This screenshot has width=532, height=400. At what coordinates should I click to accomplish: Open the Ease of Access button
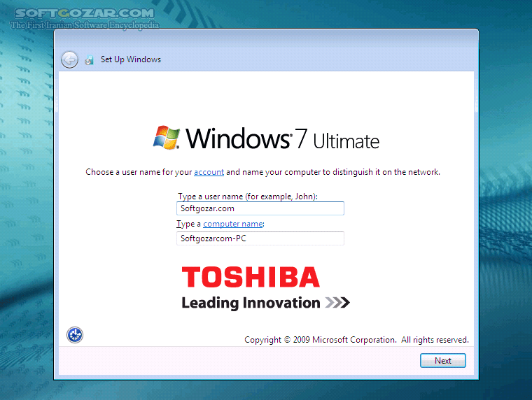click(75, 335)
